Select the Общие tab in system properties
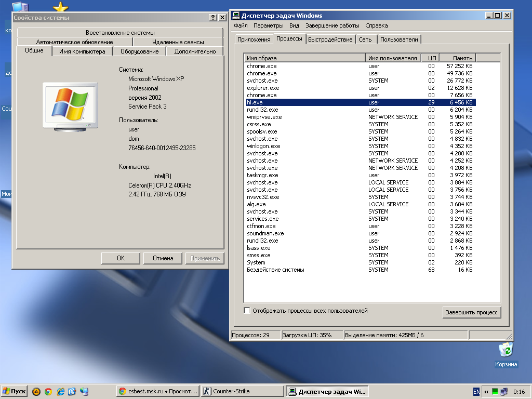 [x=34, y=50]
